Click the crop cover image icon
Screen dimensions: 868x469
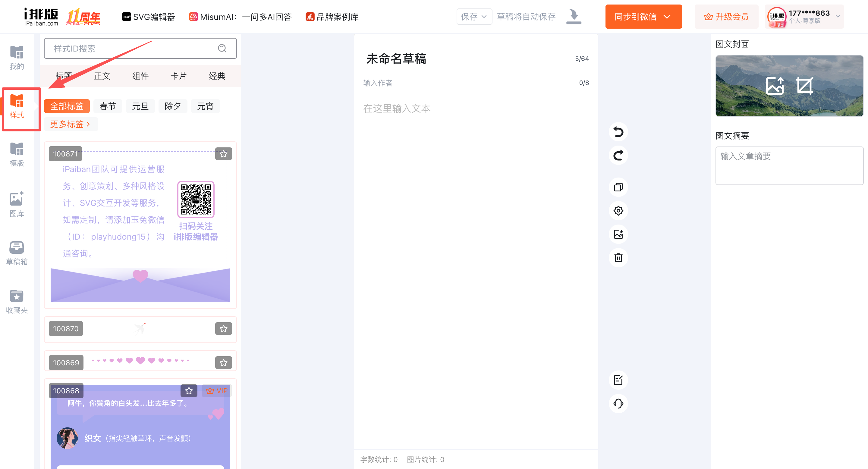click(x=804, y=86)
